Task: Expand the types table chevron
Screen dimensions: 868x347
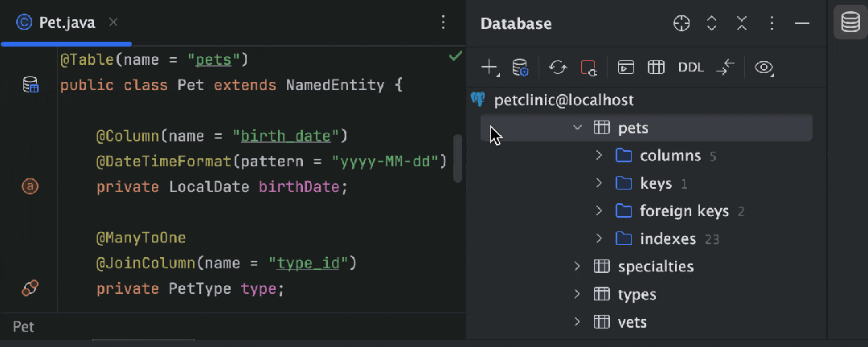Action: point(577,294)
